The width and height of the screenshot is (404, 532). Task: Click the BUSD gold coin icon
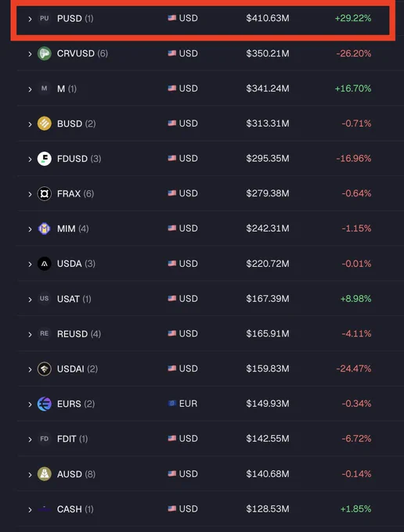click(44, 124)
